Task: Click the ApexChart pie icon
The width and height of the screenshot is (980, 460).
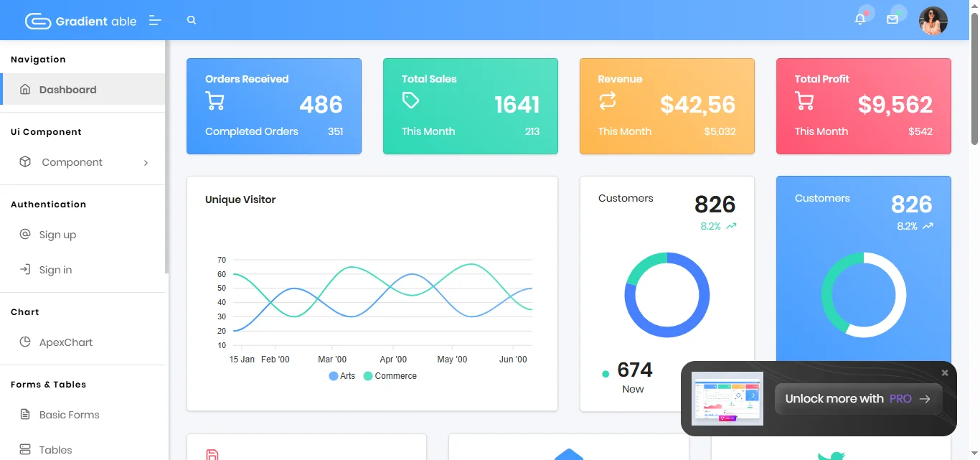Action: click(25, 342)
